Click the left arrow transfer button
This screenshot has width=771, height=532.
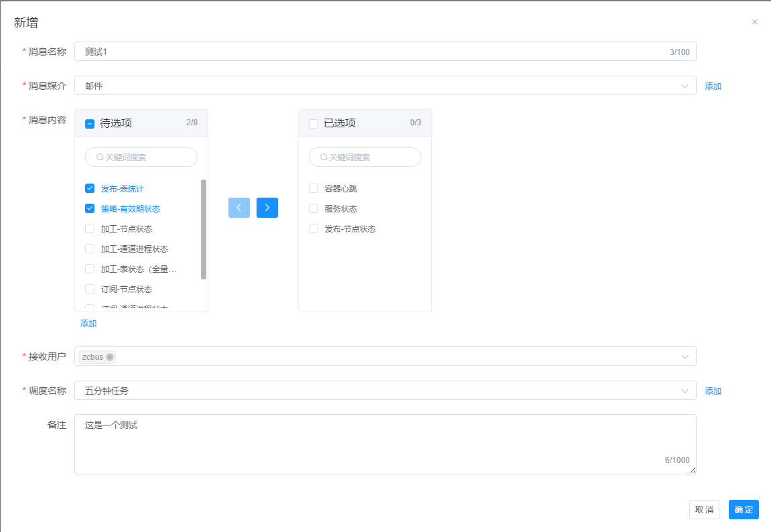click(x=238, y=208)
